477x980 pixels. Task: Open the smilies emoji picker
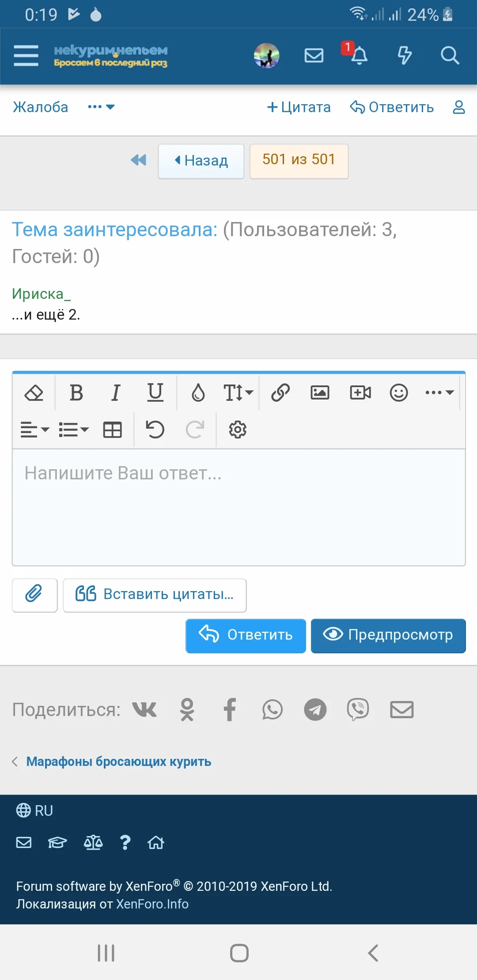(399, 392)
